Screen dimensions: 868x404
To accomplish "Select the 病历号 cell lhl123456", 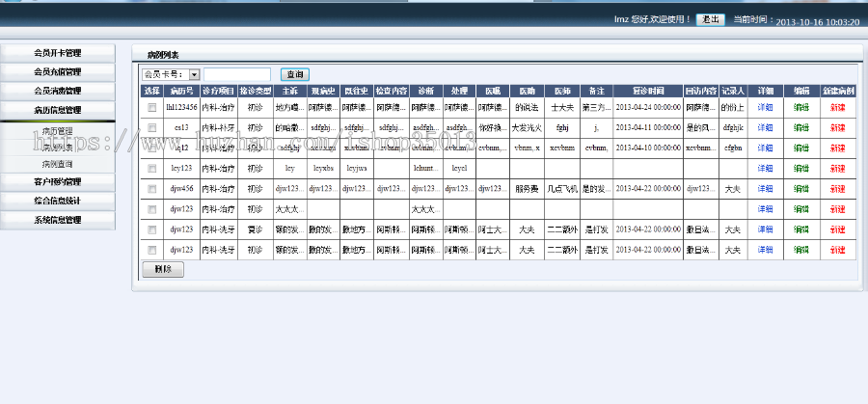I will 181,107.
